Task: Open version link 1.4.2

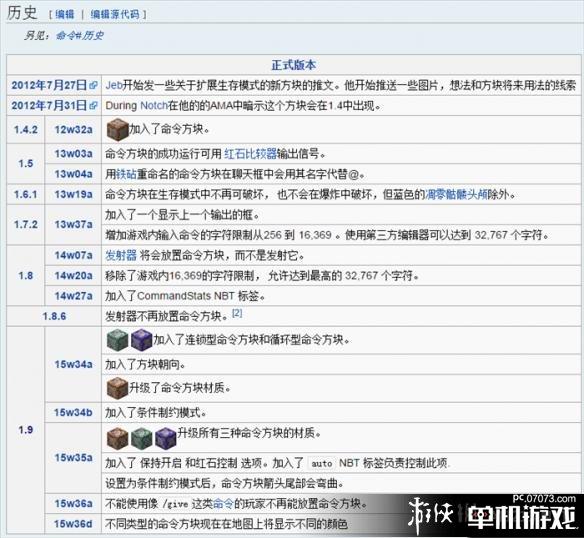Action: pyautogui.click(x=26, y=130)
